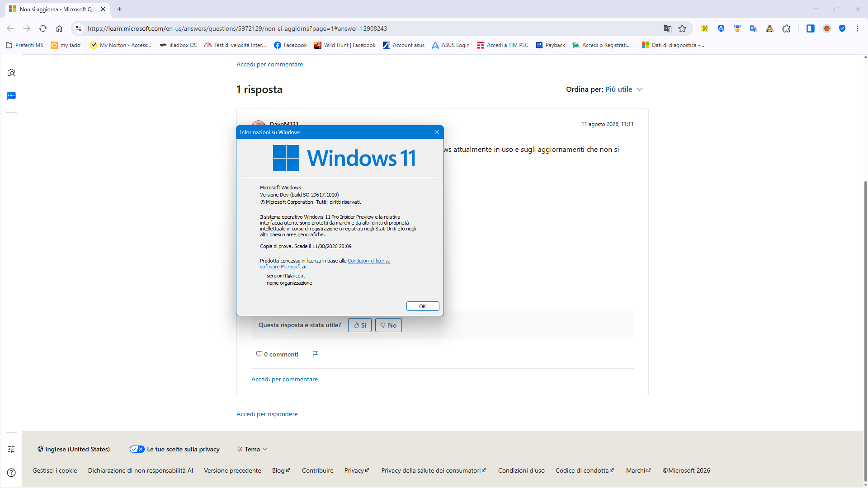Open the Payback bookmark
Image resolution: width=868 pixels, height=488 pixels.
551,45
